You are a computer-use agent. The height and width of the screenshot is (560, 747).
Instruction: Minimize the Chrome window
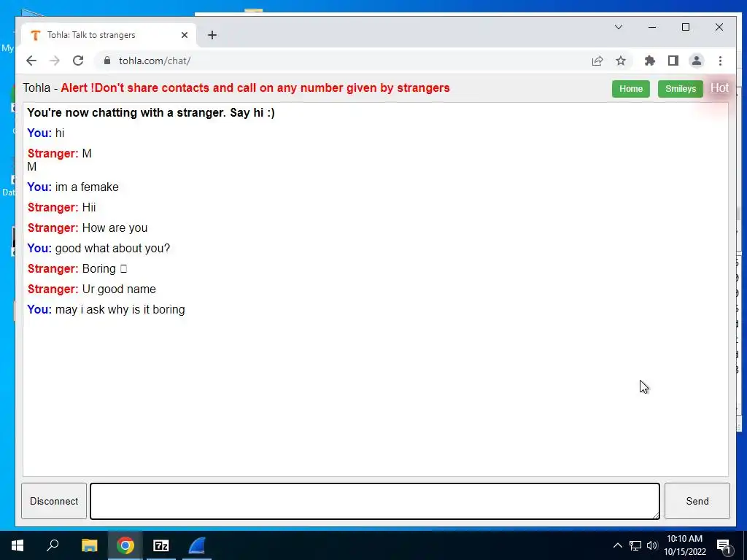[x=652, y=27]
